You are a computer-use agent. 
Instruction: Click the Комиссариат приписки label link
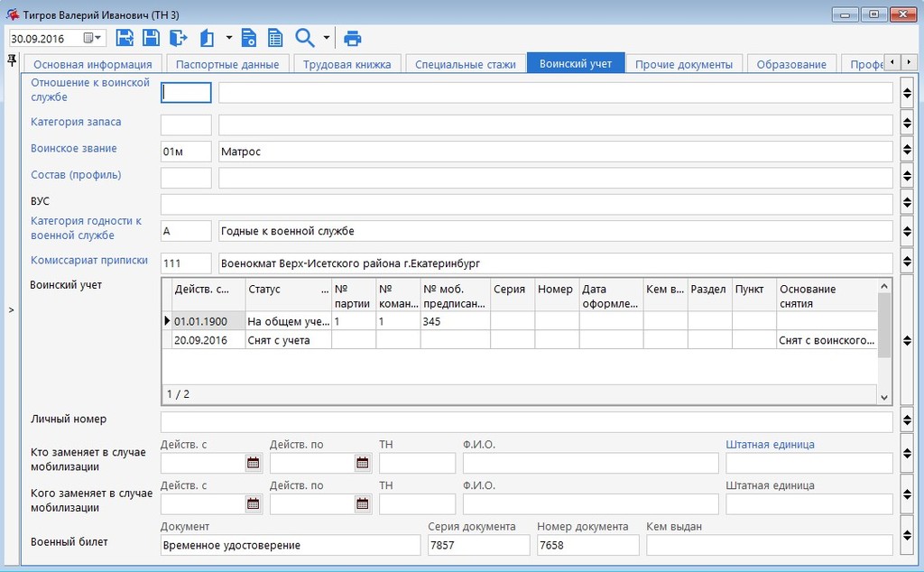coord(89,260)
